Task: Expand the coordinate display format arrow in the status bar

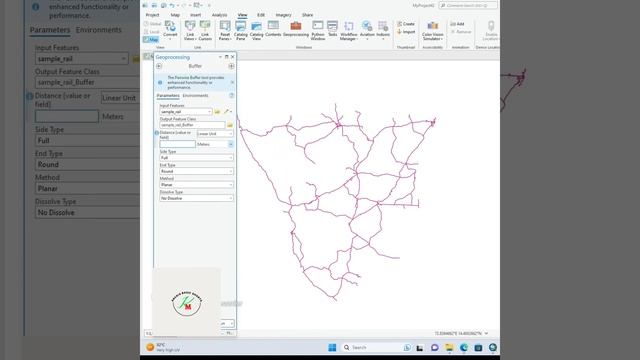Action: pos(486,333)
